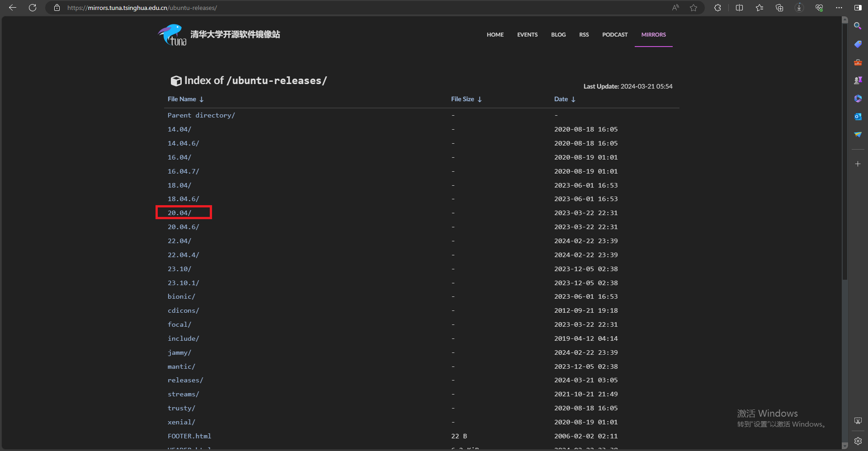Open the HOME navigation item
The height and width of the screenshot is (451, 868).
[495, 35]
